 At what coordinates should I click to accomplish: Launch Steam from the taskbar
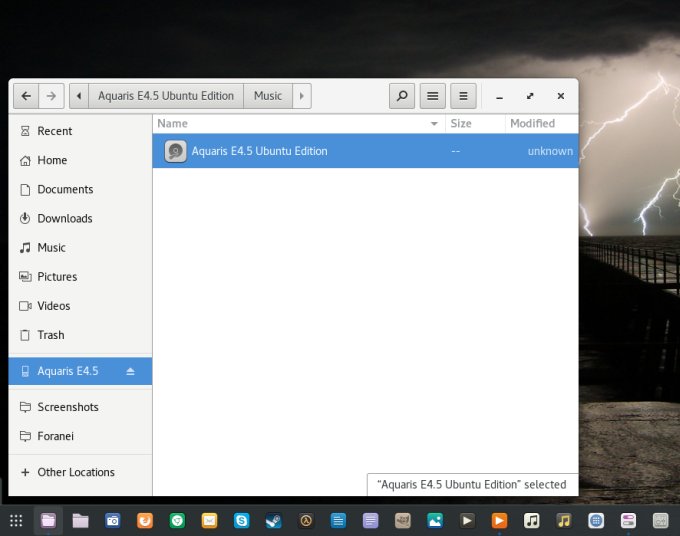click(273, 520)
